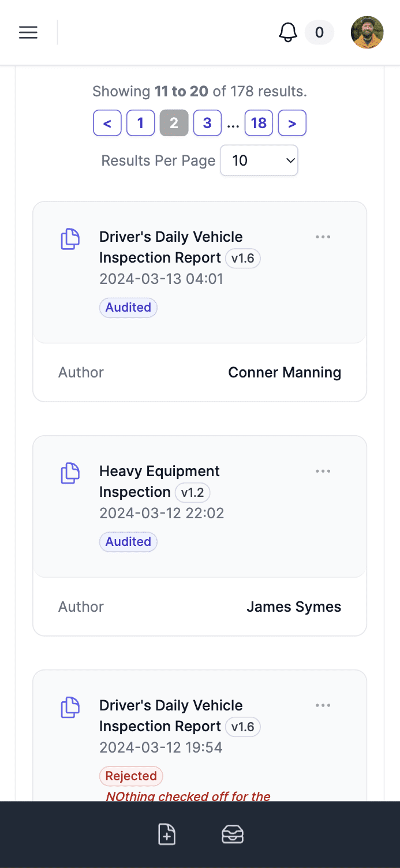The height and width of the screenshot is (868, 400).
Task: Click the Rejected status badge
Action: (131, 776)
